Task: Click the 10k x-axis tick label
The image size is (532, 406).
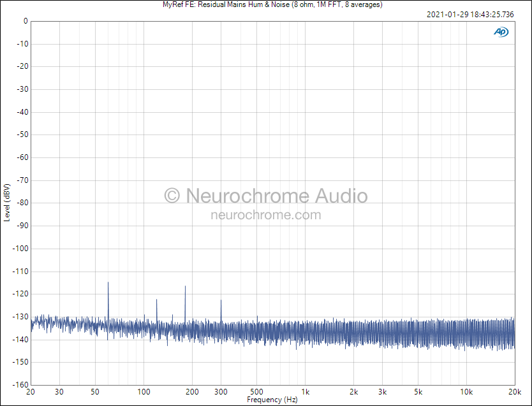Action: (466, 392)
